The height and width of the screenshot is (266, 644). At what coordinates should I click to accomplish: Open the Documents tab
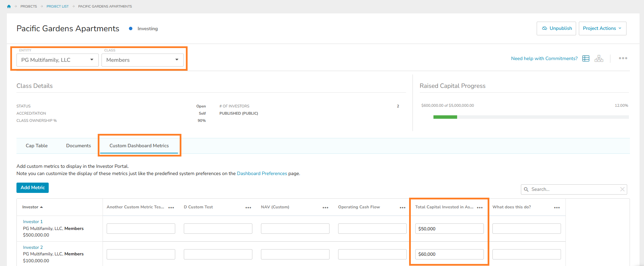[x=79, y=146]
